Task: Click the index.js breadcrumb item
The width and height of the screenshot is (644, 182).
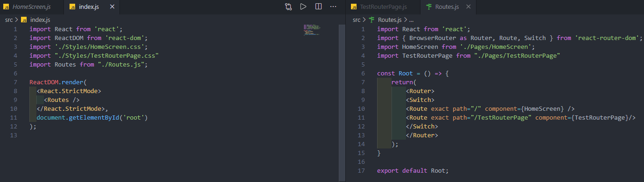Action: click(40, 20)
